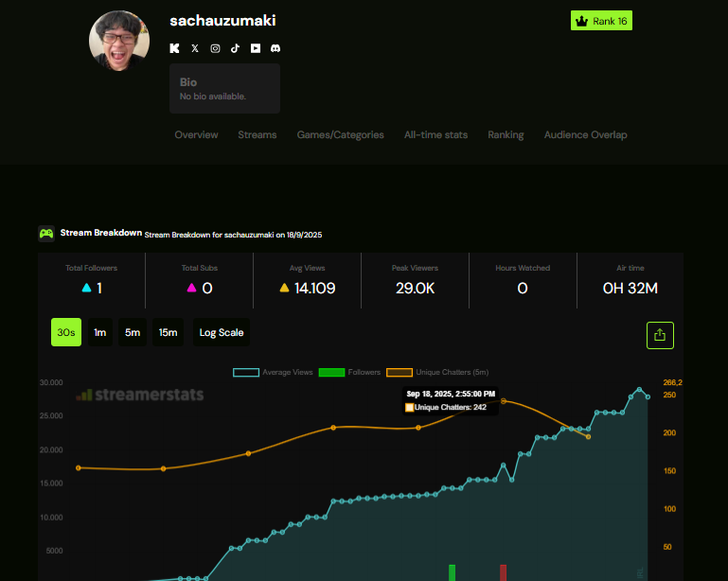Image resolution: width=728 pixels, height=581 pixels.
Task: Click the Hours Watched value 0
Action: tap(523, 289)
